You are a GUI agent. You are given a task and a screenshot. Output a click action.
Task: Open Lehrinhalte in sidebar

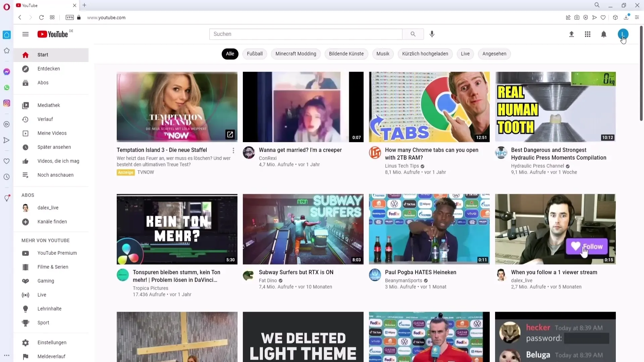tap(51, 309)
